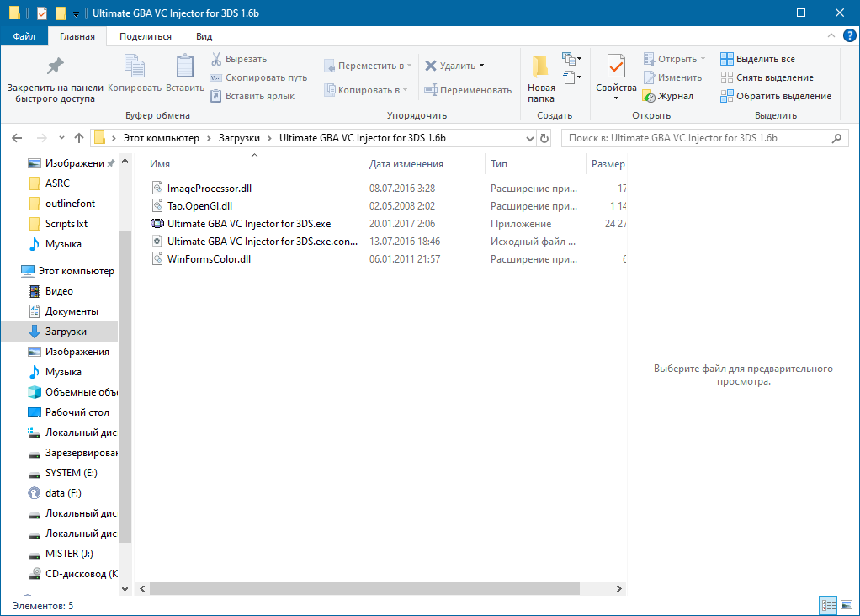860x616 pixels.
Task: Click the Открыть (Open) ribbon button
Action: coord(674,59)
